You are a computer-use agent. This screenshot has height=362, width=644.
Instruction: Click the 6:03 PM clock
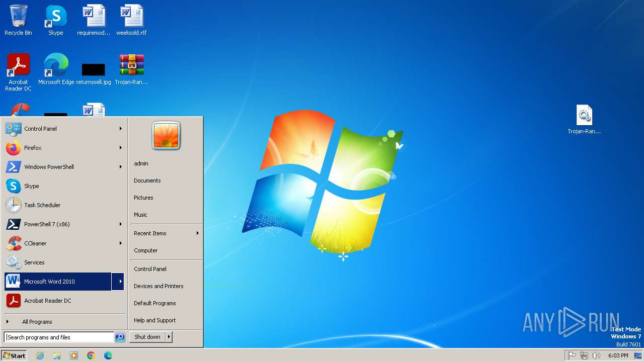pyautogui.click(x=618, y=355)
